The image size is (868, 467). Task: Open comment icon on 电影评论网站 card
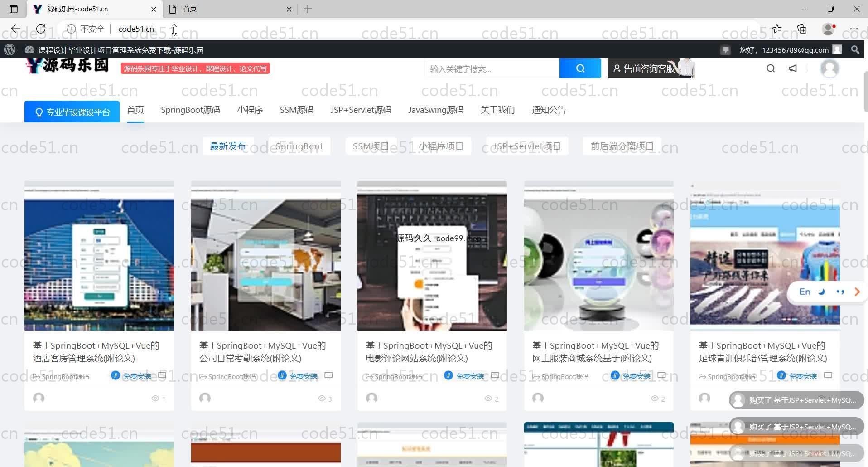tap(495, 376)
